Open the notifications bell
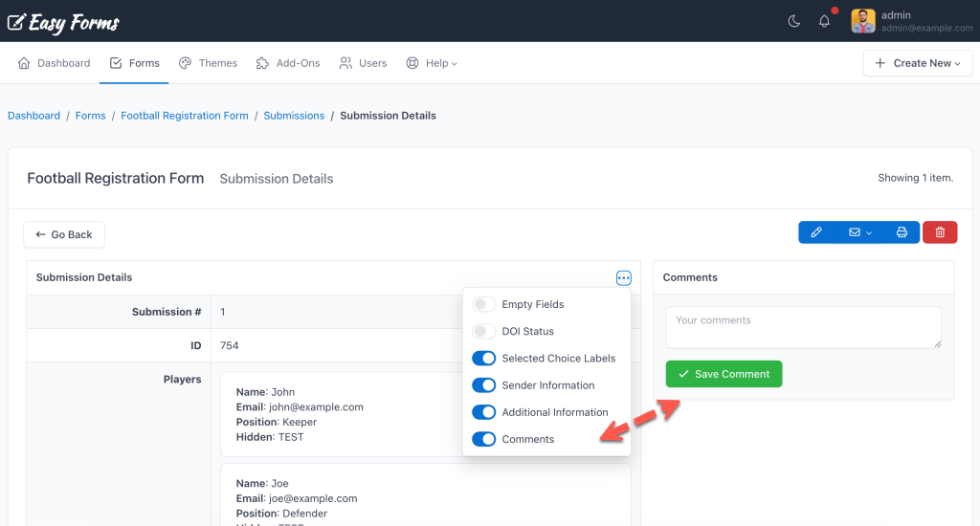Viewport: 980px width, 526px height. 824,21
